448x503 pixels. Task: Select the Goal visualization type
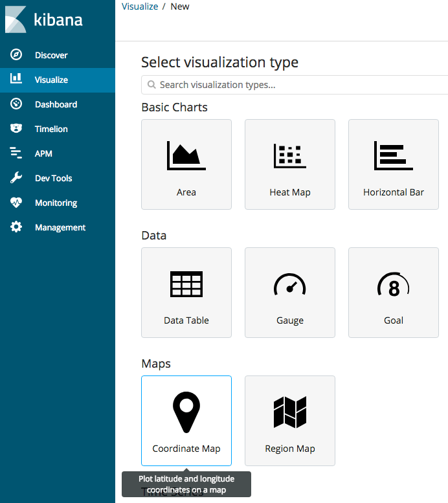tap(394, 293)
